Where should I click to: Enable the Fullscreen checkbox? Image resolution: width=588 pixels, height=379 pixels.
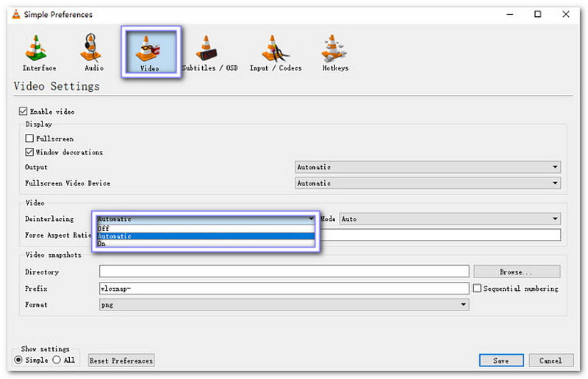click(30, 138)
